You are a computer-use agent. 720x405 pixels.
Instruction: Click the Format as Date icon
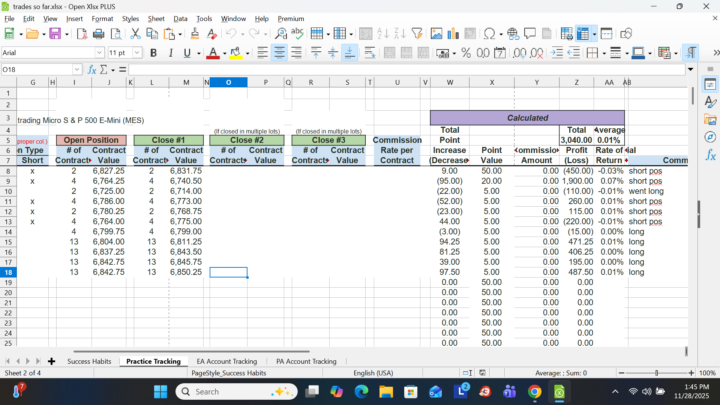point(500,53)
